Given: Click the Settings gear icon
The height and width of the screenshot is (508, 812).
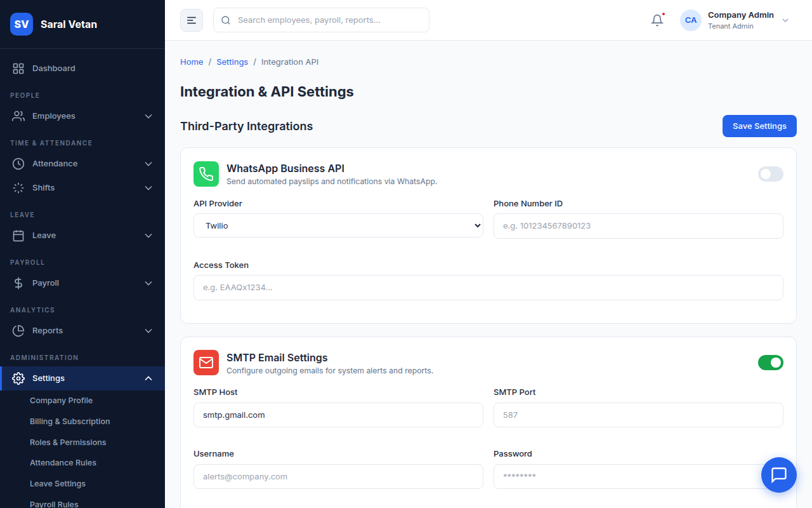Looking at the screenshot, I should tap(18, 378).
